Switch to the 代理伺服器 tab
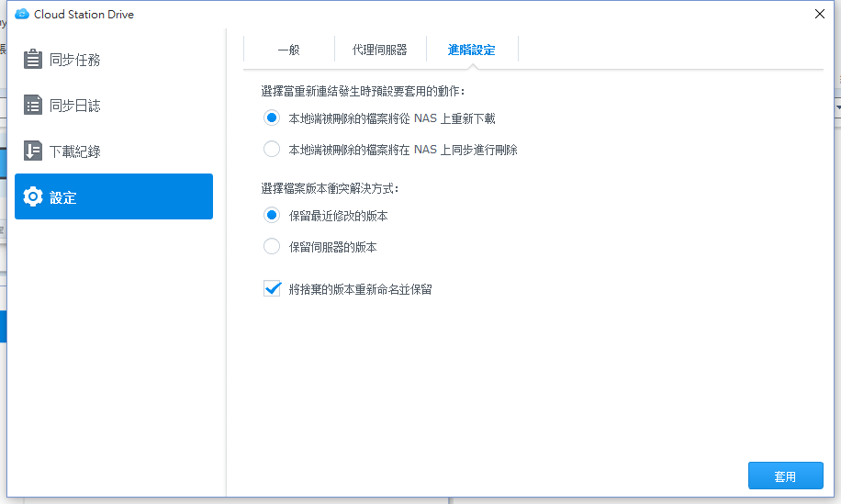 click(380, 50)
